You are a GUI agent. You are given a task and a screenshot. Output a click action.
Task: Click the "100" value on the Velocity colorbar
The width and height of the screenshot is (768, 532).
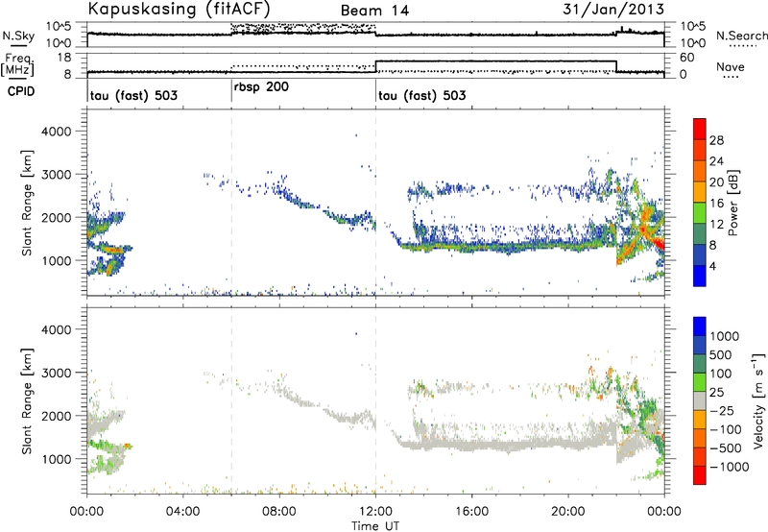click(x=720, y=374)
